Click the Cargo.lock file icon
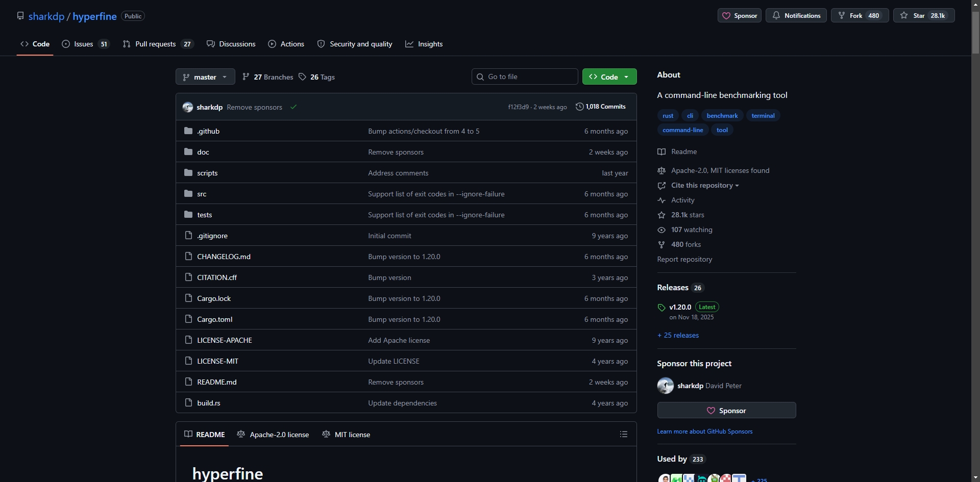 (x=188, y=298)
